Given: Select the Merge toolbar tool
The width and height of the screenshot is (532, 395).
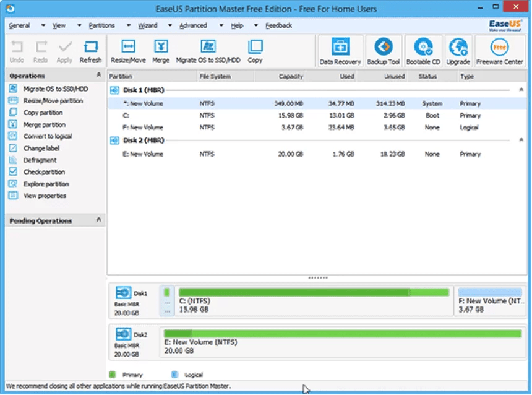Looking at the screenshot, I should [161, 51].
